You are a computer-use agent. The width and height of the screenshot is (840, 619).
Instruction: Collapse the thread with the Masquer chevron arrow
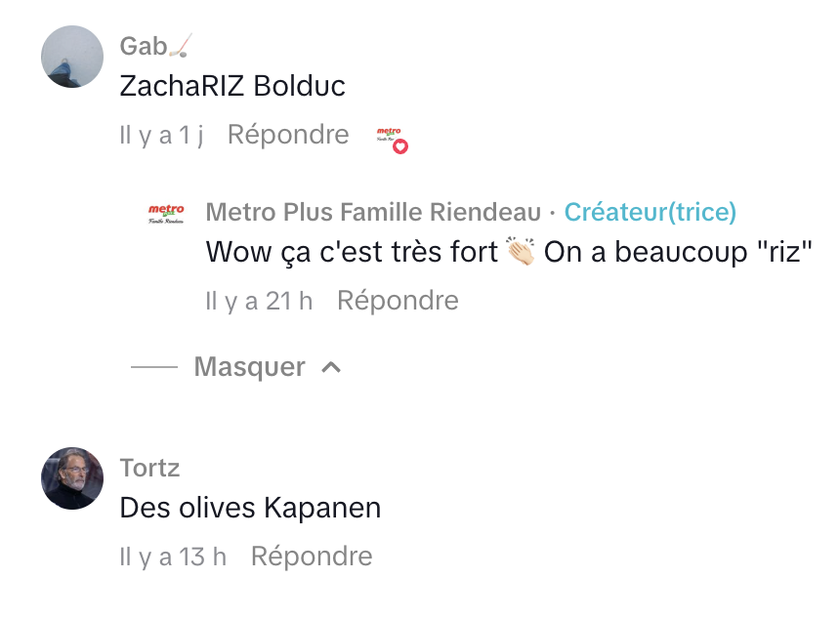pos(332,367)
